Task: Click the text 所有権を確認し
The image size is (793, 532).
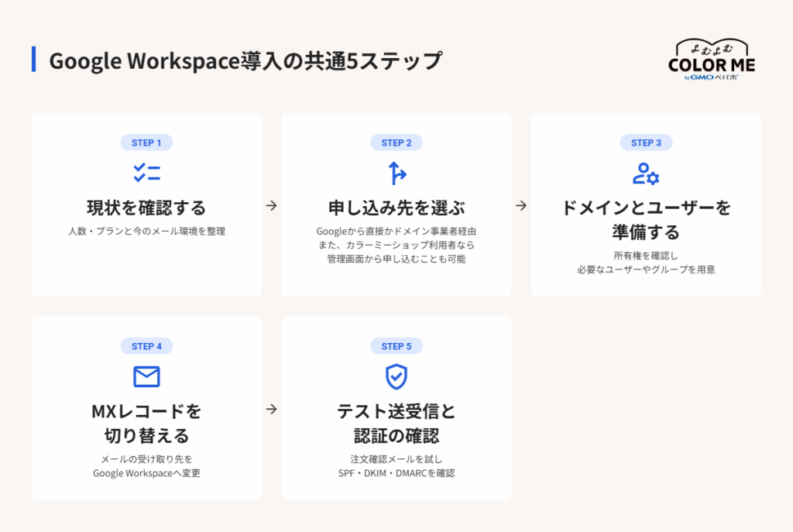Action: click(x=646, y=256)
